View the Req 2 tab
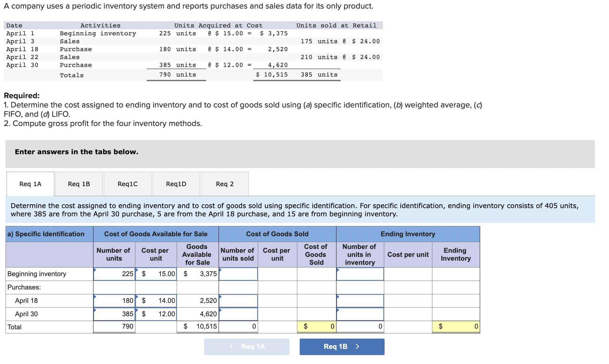This screenshot has width=609, height=364. tap(224, 184)
